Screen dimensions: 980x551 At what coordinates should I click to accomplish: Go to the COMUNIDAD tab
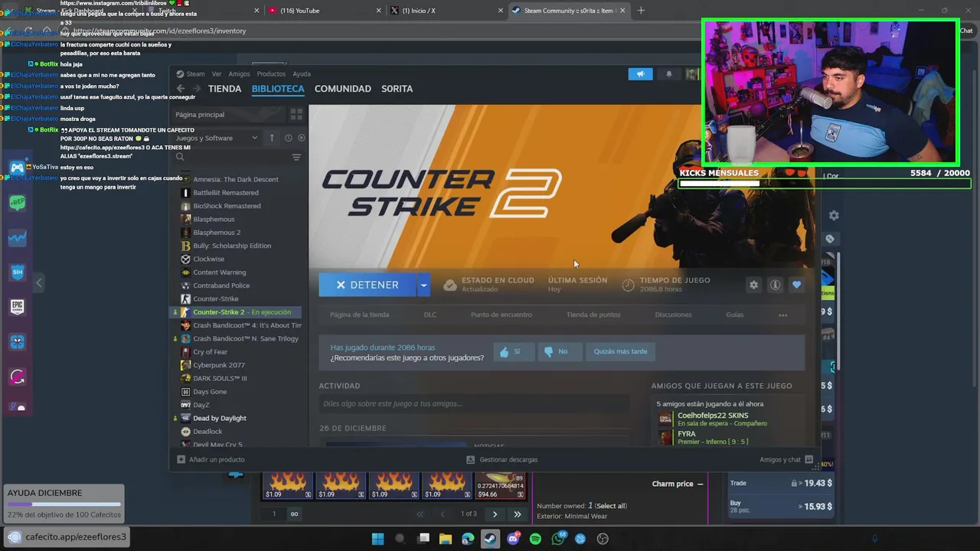click(x=342, y=89)
